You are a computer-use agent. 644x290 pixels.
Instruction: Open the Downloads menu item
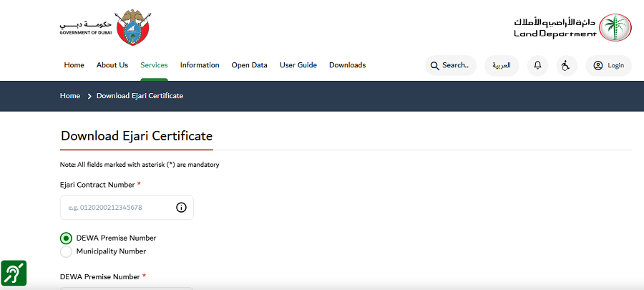pyautogui.click(x=347, y=65)
